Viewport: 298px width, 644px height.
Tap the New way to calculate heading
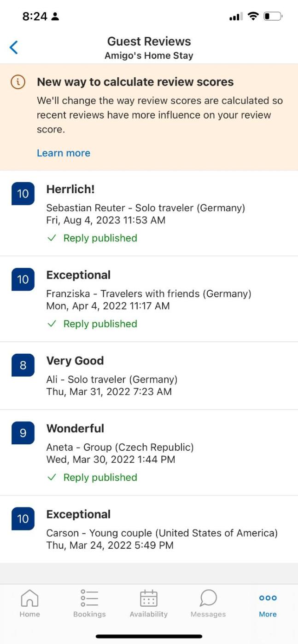tap(135, 82)
